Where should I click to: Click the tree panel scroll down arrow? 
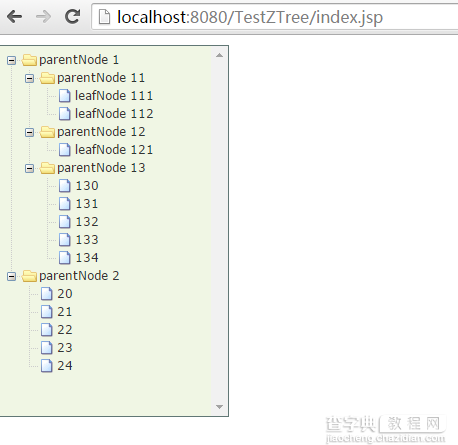click(x=219, y=407)
